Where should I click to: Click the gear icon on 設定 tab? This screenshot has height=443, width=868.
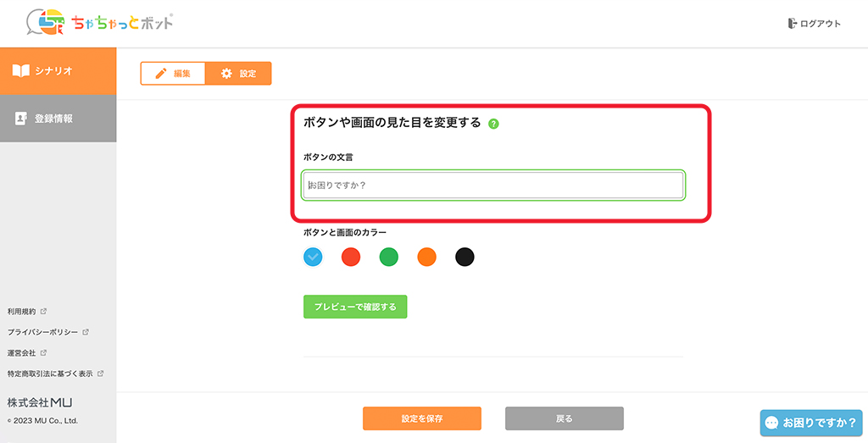[226, 74]
